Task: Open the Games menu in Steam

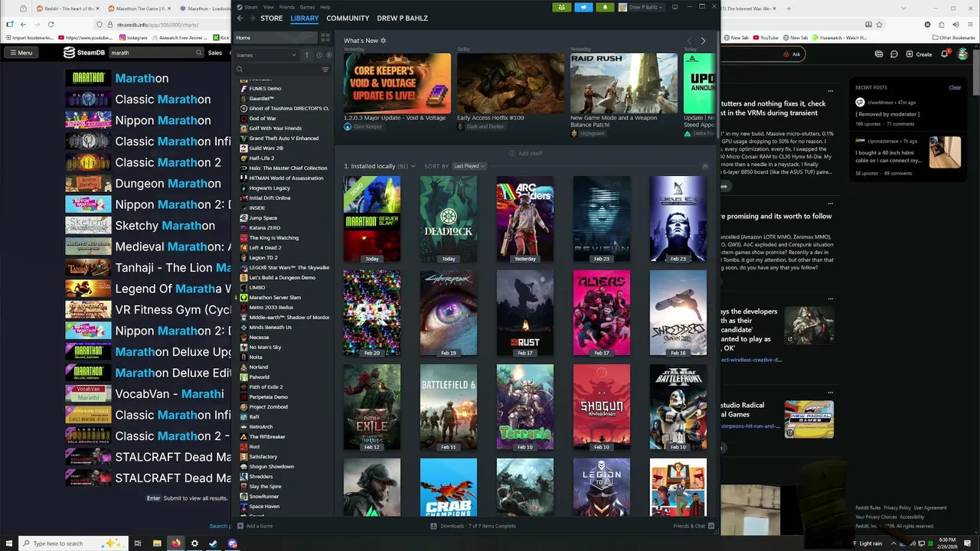Action: click(x=307, y=7)
